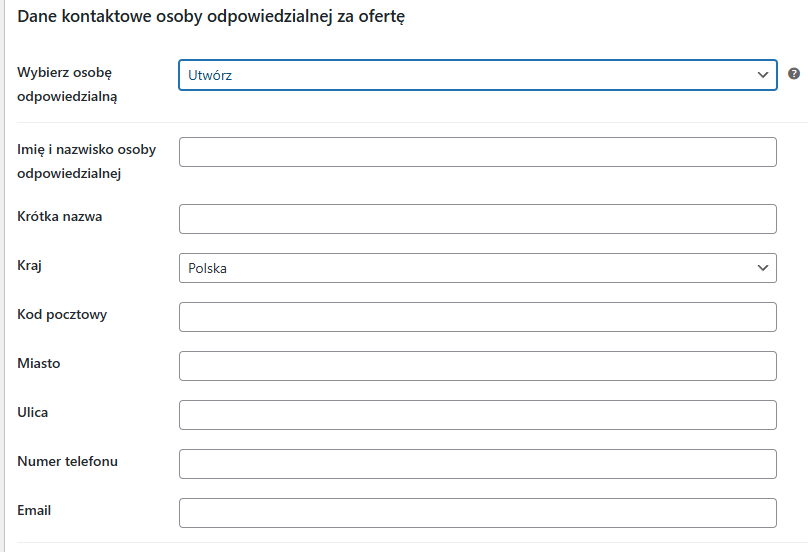Click the 'Email' label text
The image size is (808, 552).
34,510
